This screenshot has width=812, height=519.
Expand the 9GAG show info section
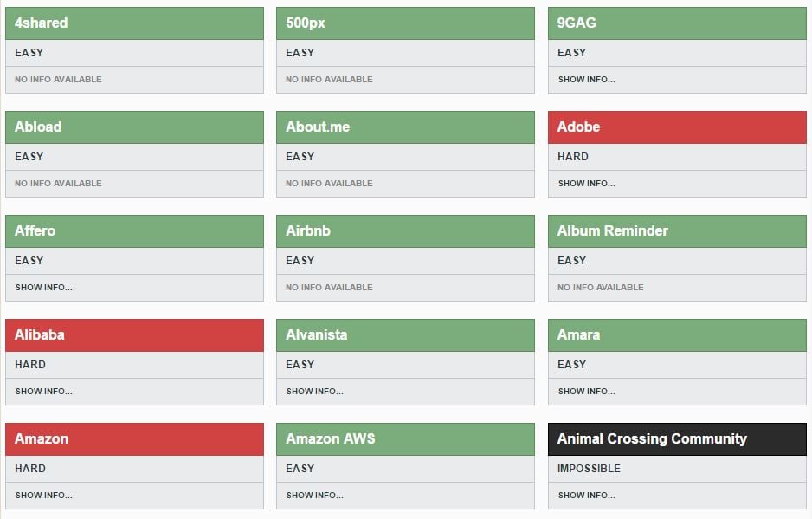click(677, 80)
